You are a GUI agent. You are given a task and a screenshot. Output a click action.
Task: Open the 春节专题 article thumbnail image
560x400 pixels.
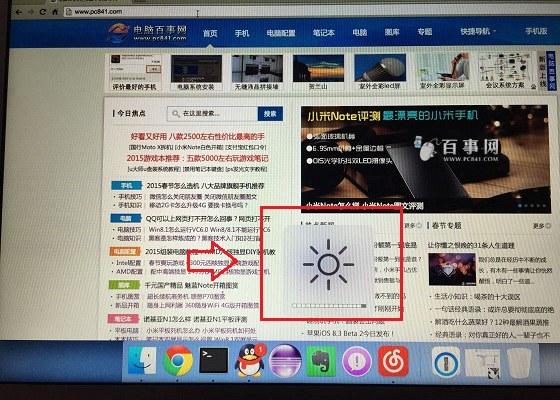(x=452, y=269)
